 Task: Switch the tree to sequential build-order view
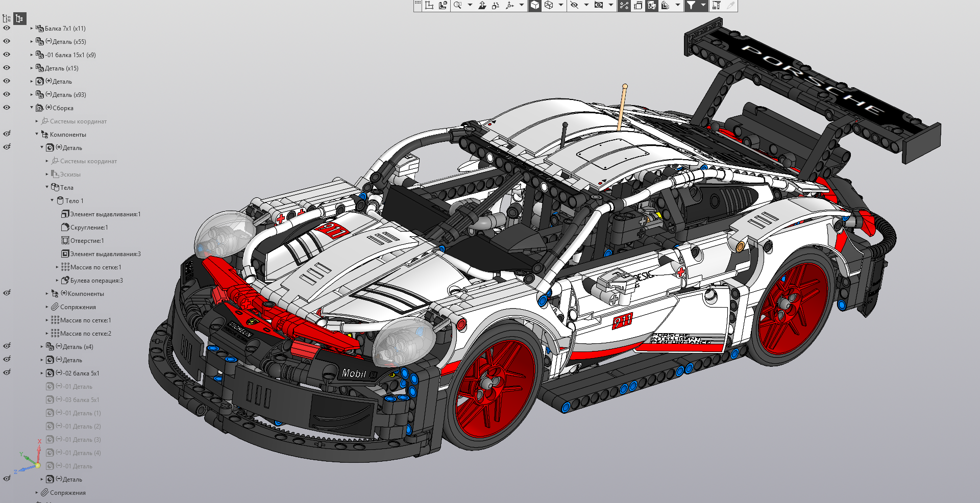[7, 19]
